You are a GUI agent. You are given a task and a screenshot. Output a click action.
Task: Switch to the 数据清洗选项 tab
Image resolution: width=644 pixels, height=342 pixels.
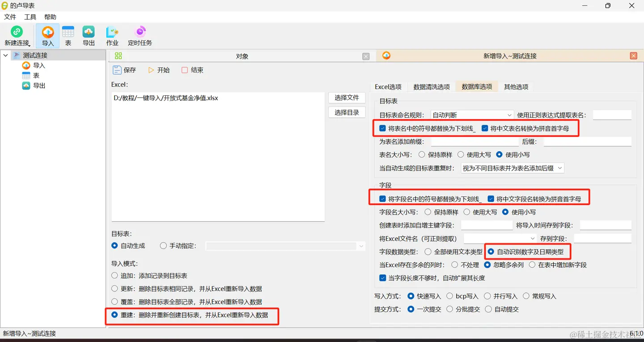coord(432,87)
